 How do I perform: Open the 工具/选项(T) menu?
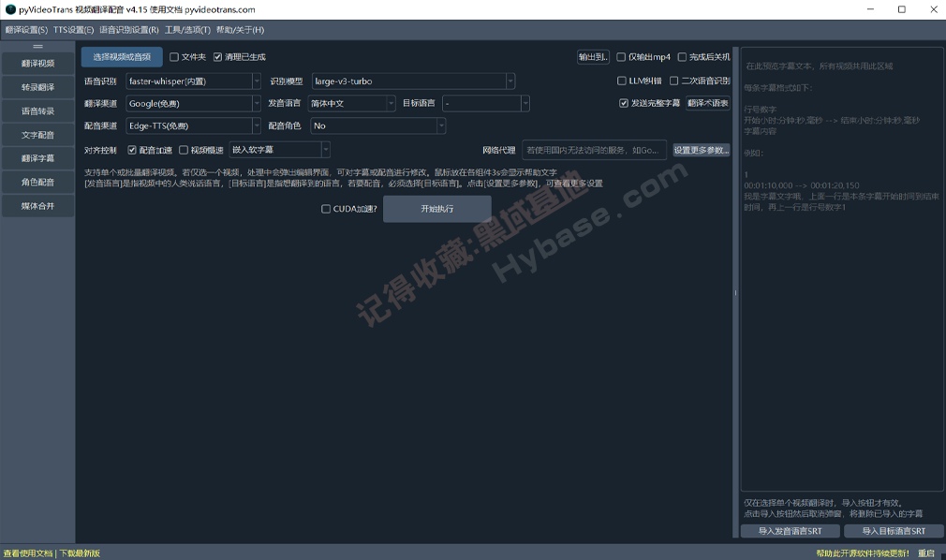point(187,30)
